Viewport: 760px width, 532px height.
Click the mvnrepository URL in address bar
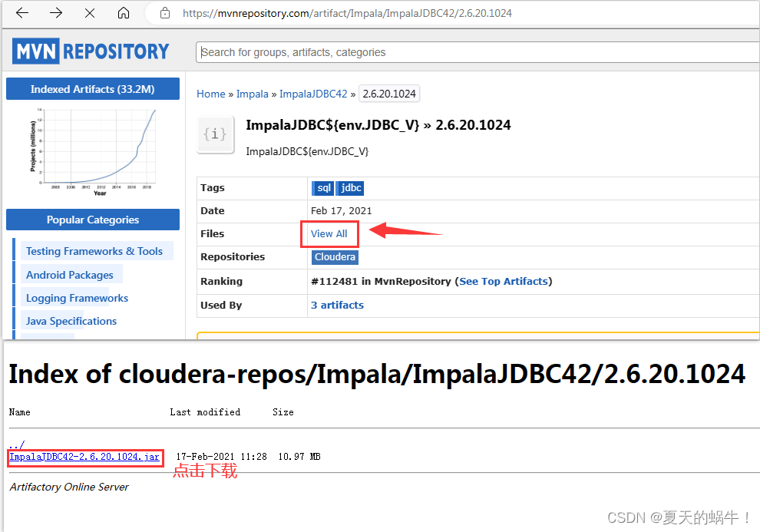[x=347, y=13]
